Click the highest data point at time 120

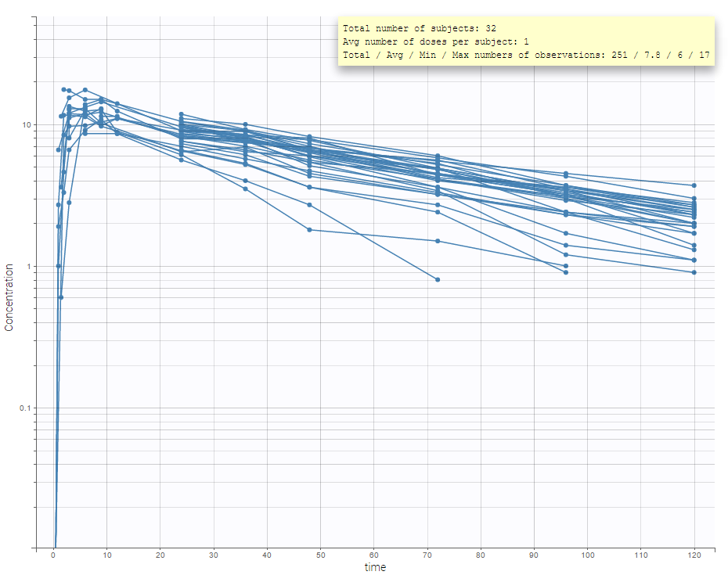coord(694,185)
